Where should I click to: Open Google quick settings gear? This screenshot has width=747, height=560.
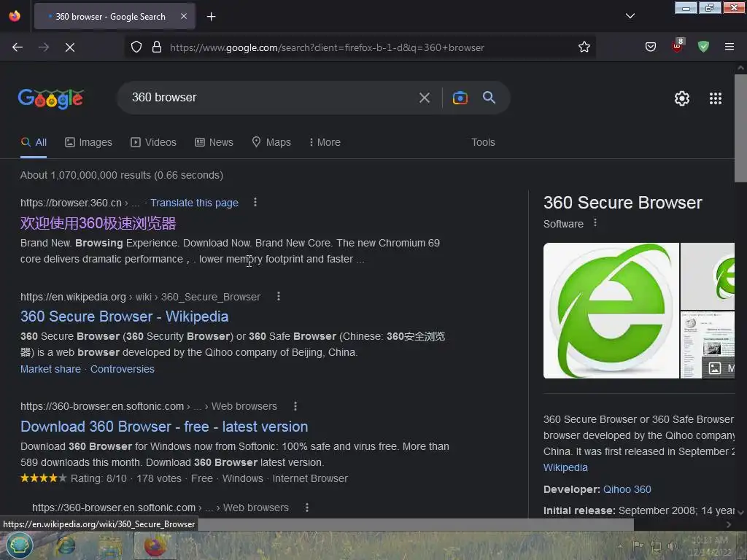[x=682, y=98]
